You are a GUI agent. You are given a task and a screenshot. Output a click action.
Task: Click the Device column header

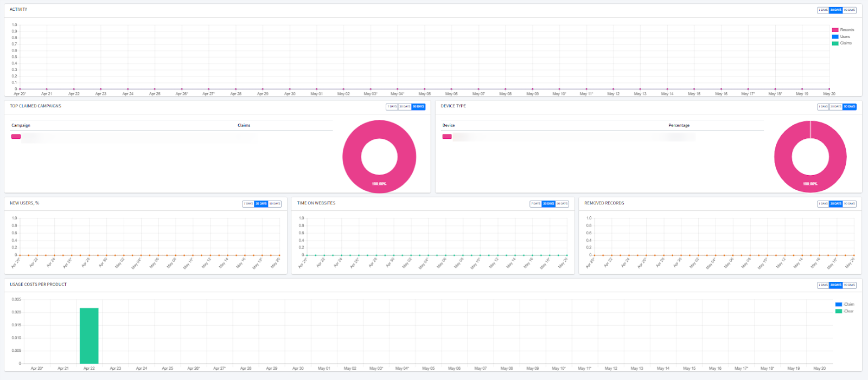point(449,125)
